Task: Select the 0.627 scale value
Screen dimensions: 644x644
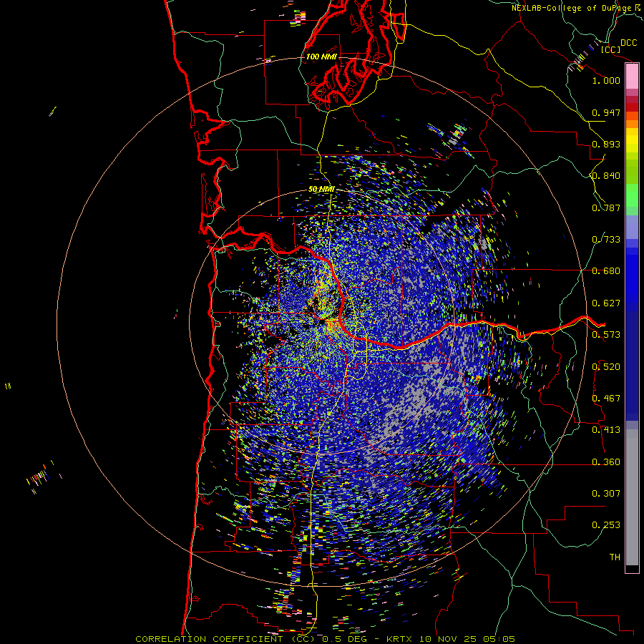Action: 606,303
